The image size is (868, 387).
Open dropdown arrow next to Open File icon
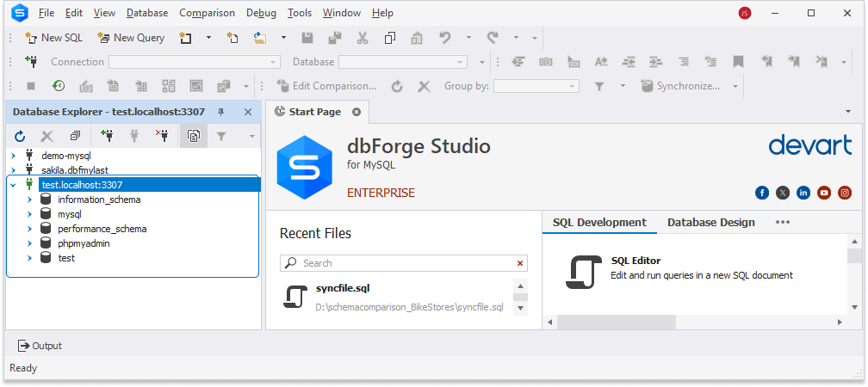[x=283, y=38]
